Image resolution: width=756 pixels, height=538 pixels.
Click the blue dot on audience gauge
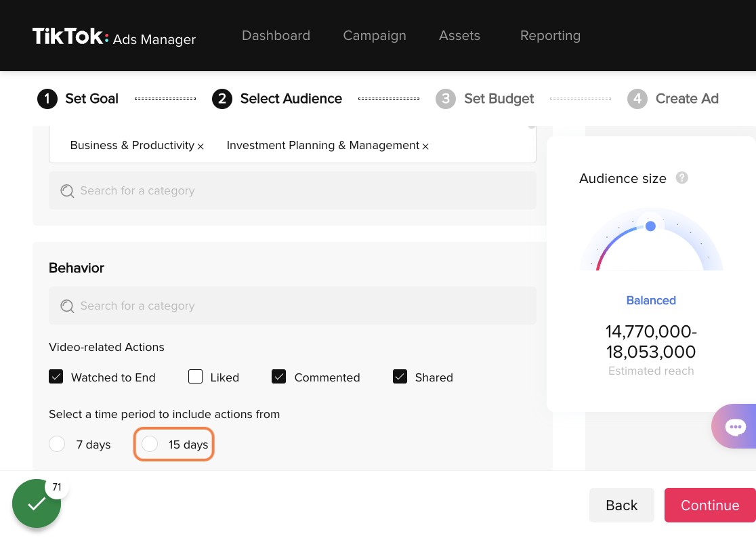point(650,226)
